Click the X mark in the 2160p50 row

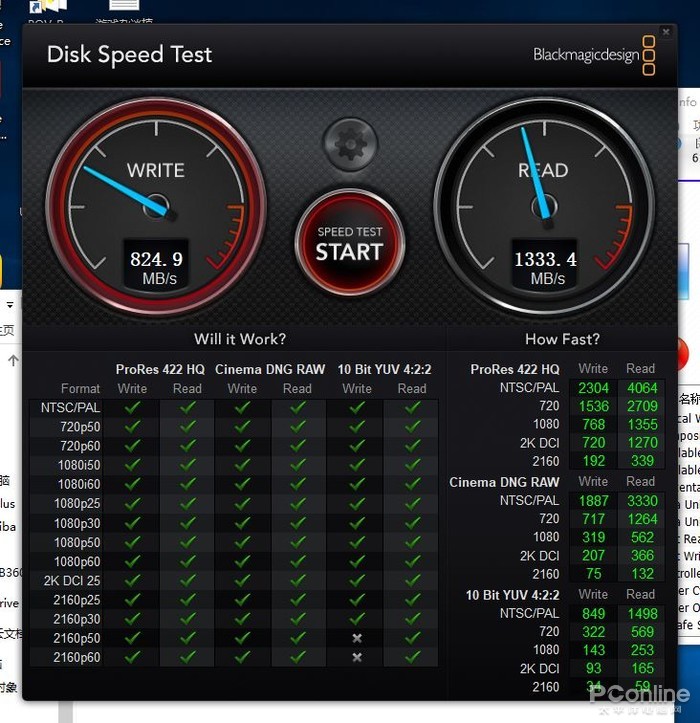click(357, 638)
